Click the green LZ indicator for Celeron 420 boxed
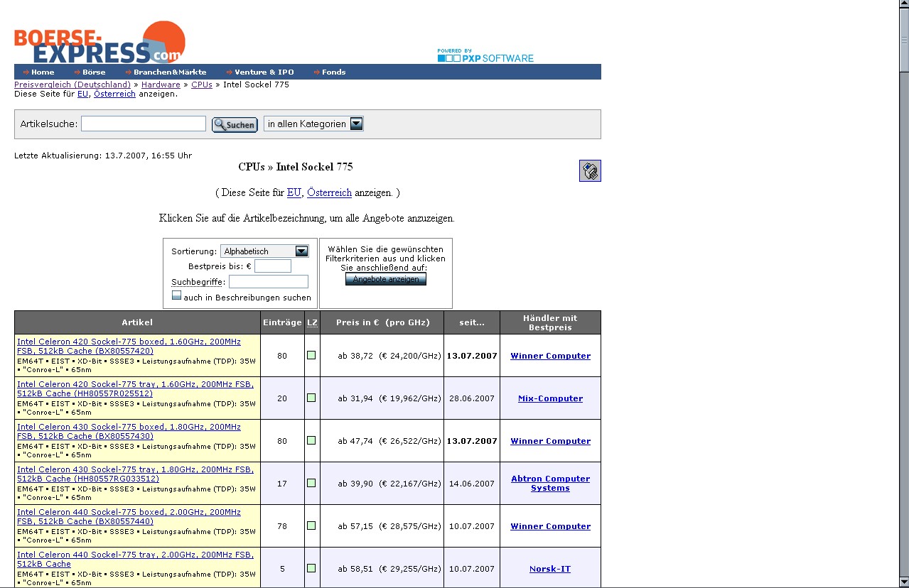The height and width of the screenshot is (588, 909). point(311,355)
